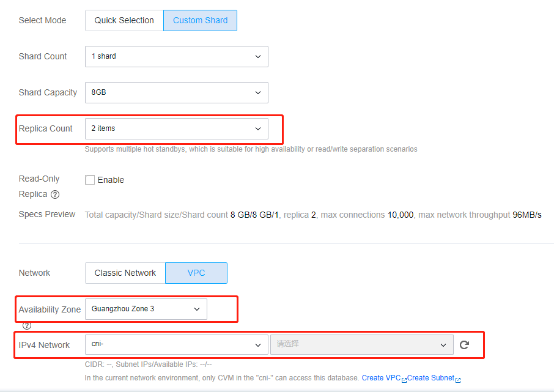Click the external link icon after Create VPC
The height and width of the screenshot is (392, 554).
[x=404, y=380]
